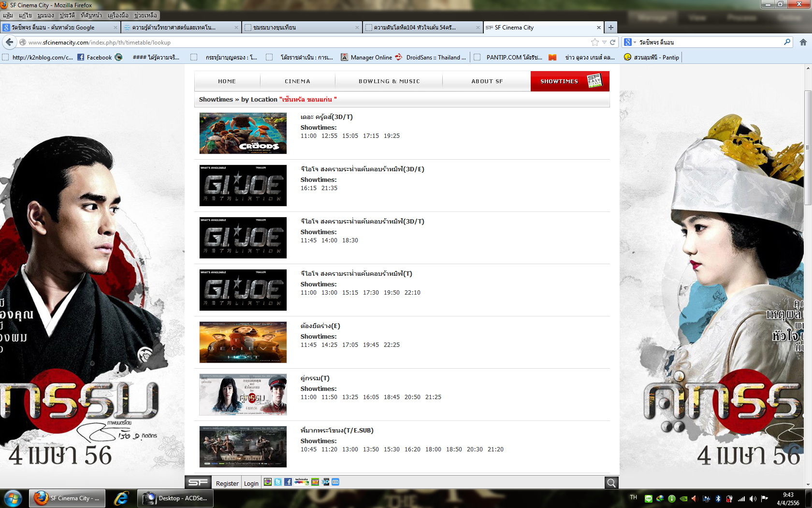Open G.I. Joe (3D/E) poster thumbnail
Viewport: 812px width, 508px height.
[243, 186]
